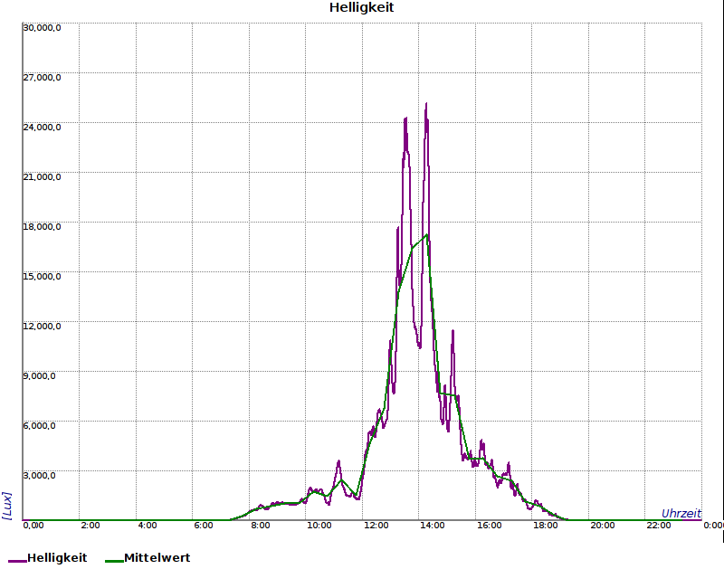Click the 16:00 time axis label
This screenshot has width=724, height=588.
pyautogui.click(x=489, y=526)
